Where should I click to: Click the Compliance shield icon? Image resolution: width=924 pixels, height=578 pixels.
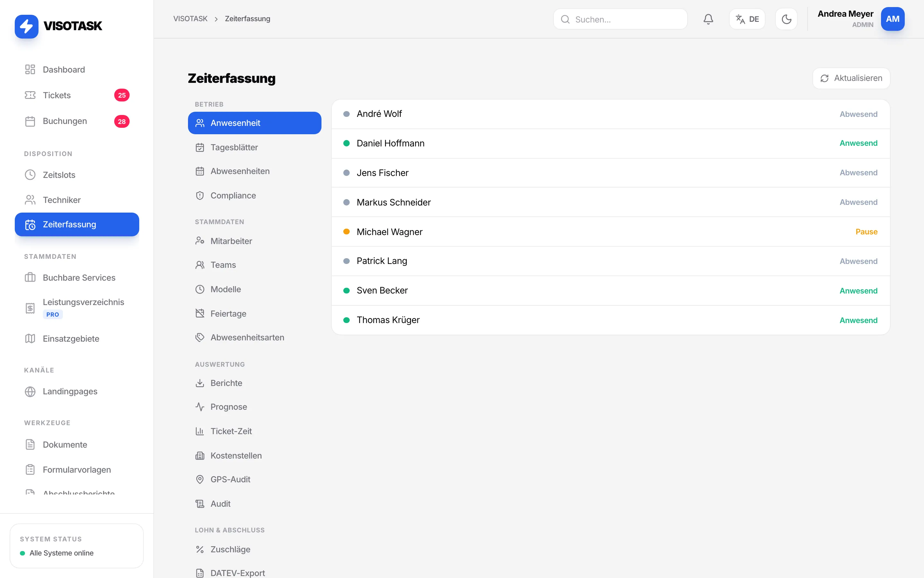200,196
